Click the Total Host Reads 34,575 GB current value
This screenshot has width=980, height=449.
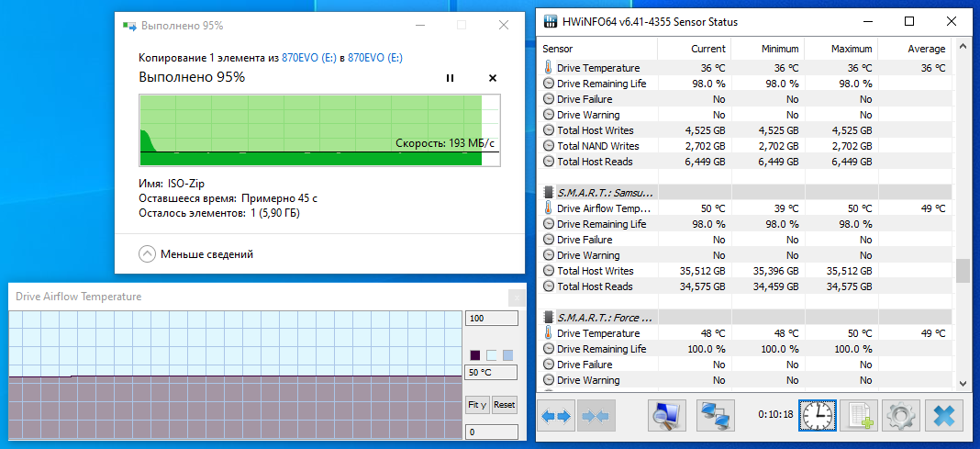click(703, 286)
